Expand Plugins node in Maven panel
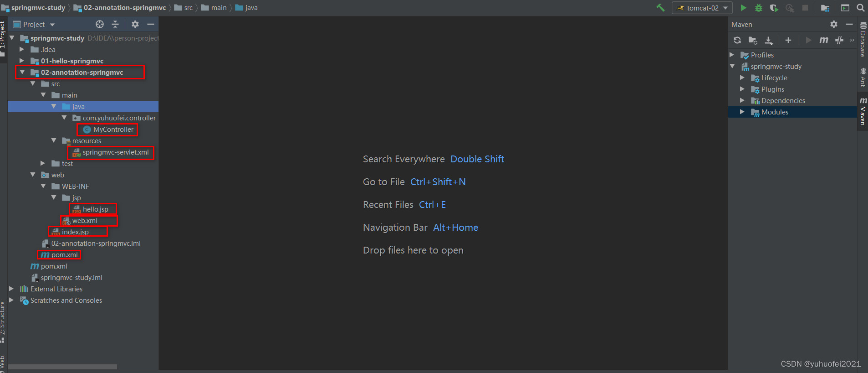This screenshot has height=373, width=868. tap(742, 89)
